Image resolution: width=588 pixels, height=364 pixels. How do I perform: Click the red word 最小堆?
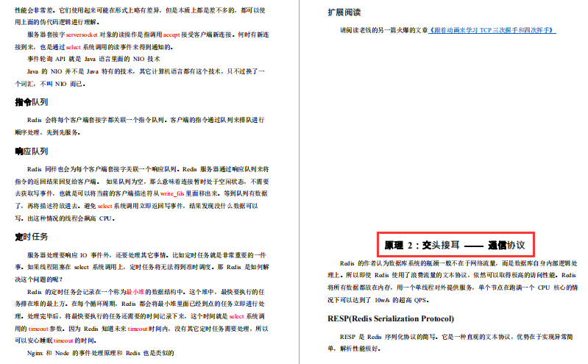pos(135,292)
